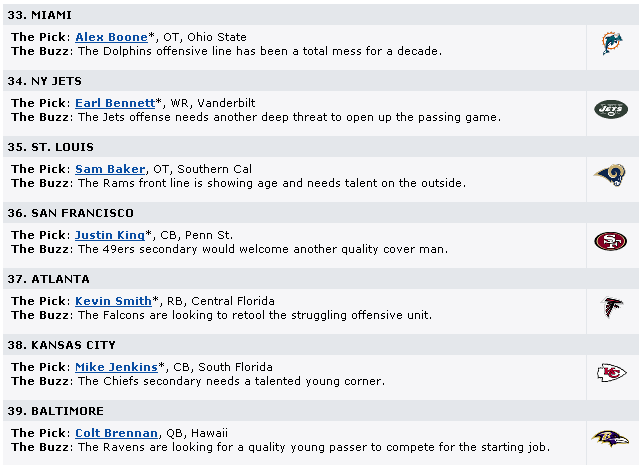Click the NY Jets team logo
This screenshot has height=465, width=642.
coord(611,109)
